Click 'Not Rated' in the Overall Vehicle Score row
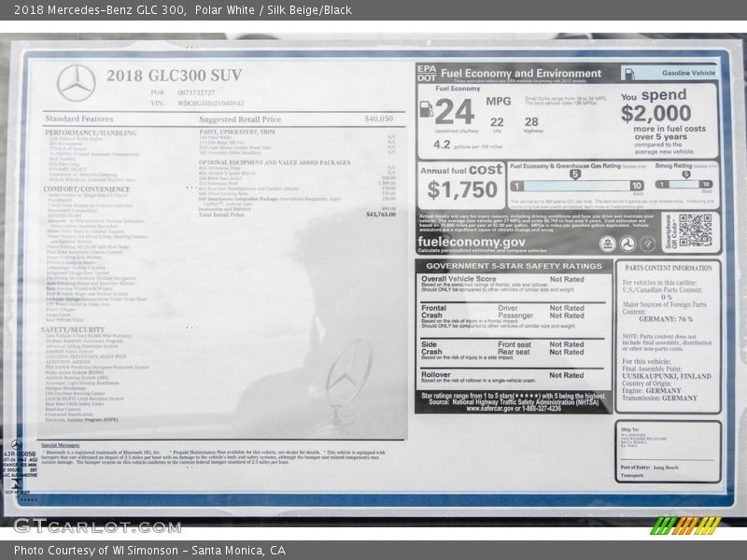The width and height of the screenshot is (747, 560). 567,279
